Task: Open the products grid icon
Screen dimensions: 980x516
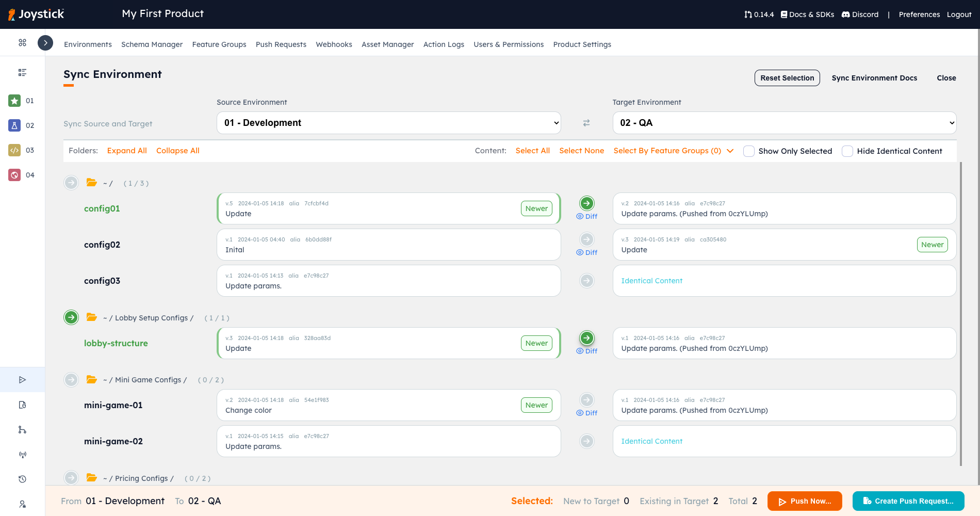Action: pyautogui.click(x=22, y=43)
